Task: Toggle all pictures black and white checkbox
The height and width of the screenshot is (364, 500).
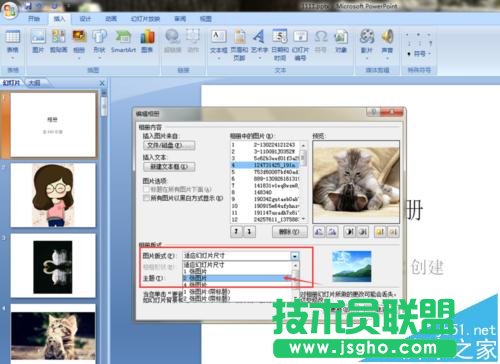Action: [x=146, y=198]
